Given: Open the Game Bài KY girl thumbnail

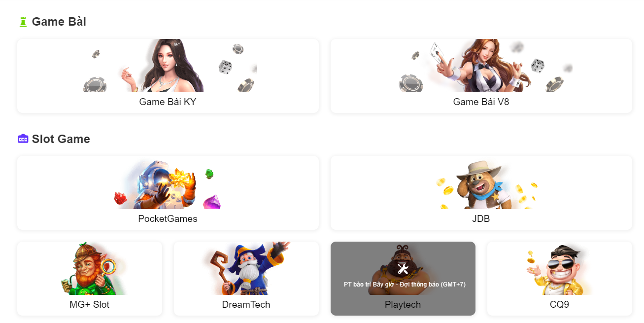Looking at the screenshot, I should 168,66.
